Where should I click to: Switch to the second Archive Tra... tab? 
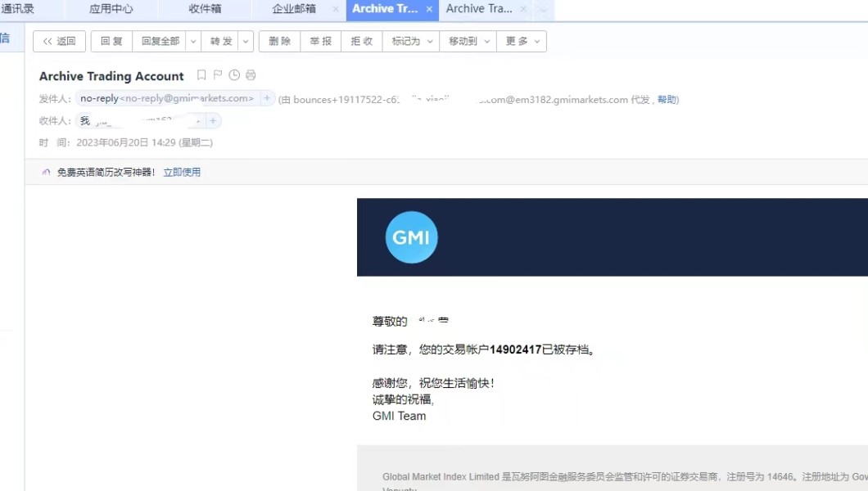pyautogui.click(x=479, y=9)
